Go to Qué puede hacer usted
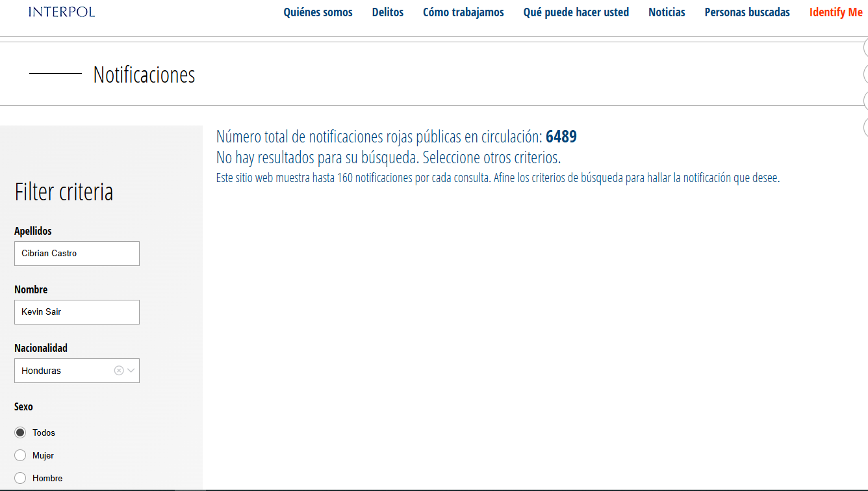The image size is (868, 491). pyautogui.click(x=576, y=12)
